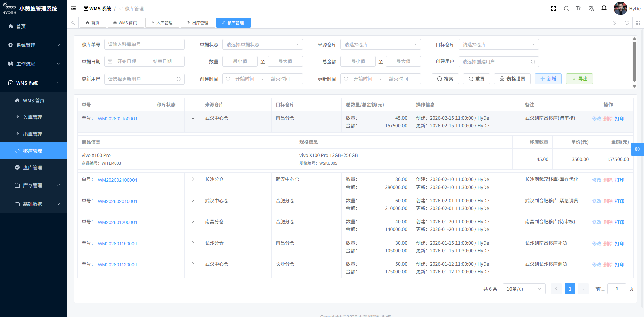Viewport: 644px width, 317px height.
Task: Open the notification bell
Action: (x=604, y=8)
